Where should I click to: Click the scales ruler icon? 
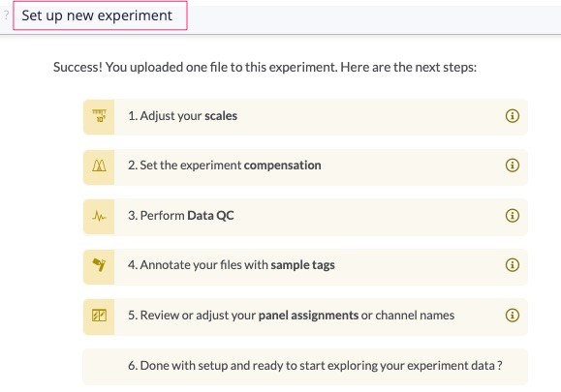coord(99,116)
